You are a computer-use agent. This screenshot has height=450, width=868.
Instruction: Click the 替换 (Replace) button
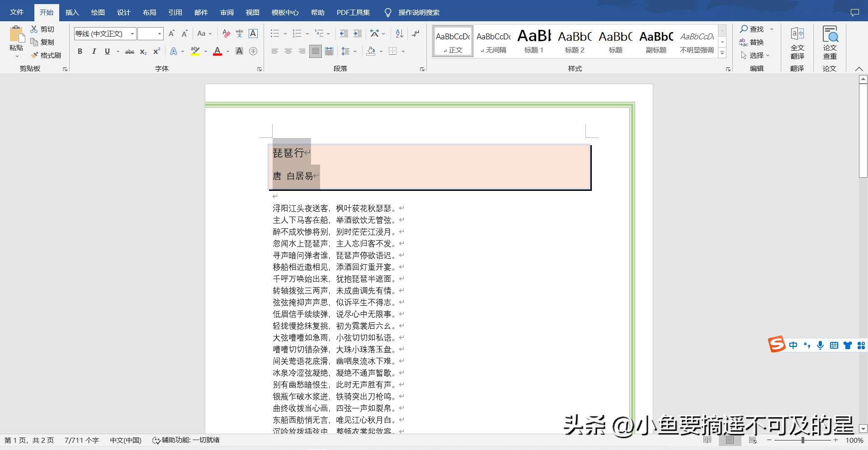tap(752, 42)
